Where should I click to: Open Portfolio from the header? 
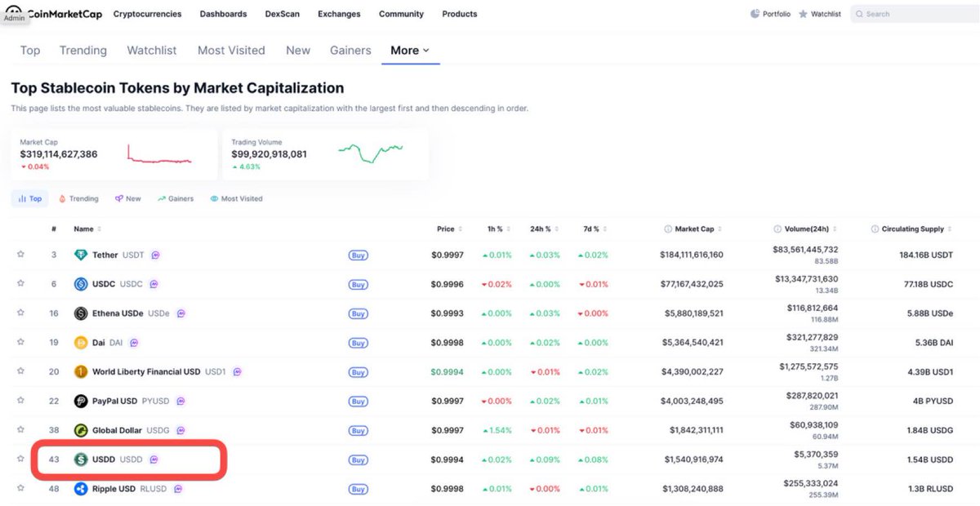point(770,14)
